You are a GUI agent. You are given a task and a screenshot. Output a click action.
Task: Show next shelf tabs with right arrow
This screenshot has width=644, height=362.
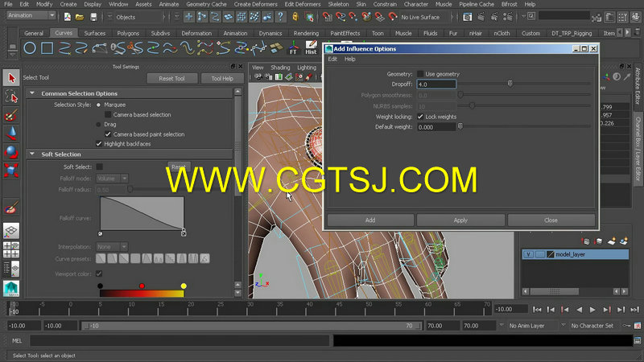[x=628, y=32]
